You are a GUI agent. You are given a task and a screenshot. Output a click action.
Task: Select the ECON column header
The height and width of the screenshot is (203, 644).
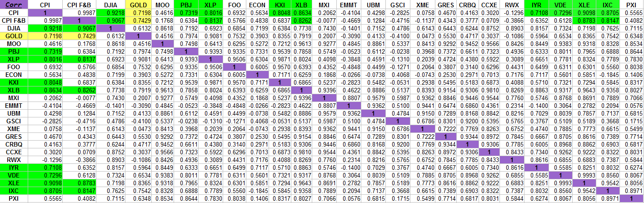tap(257, 4)
